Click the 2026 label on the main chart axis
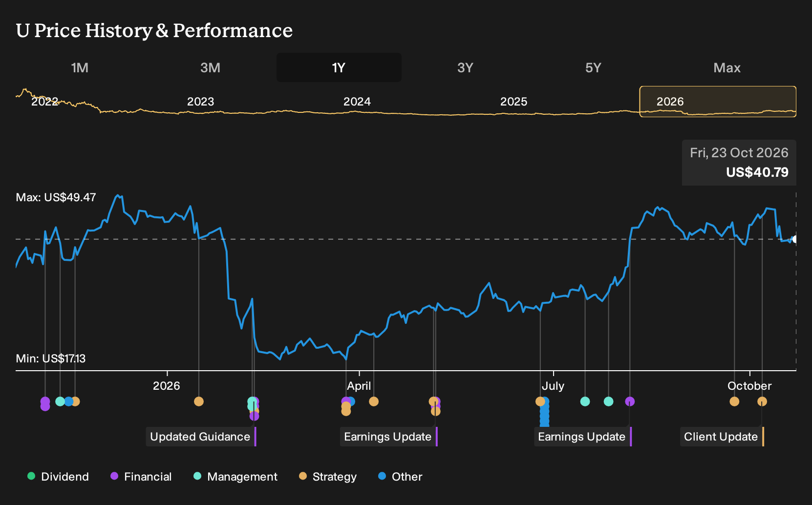 (167, 386)
